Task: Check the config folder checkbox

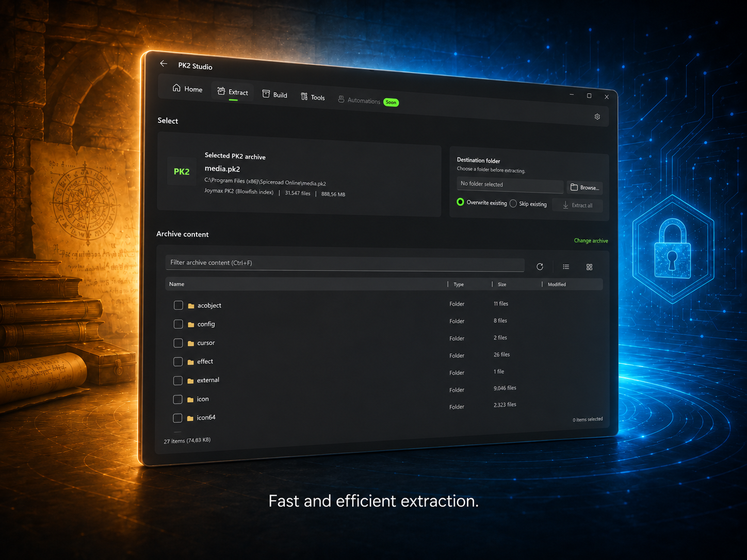Action: click(178, 324)
